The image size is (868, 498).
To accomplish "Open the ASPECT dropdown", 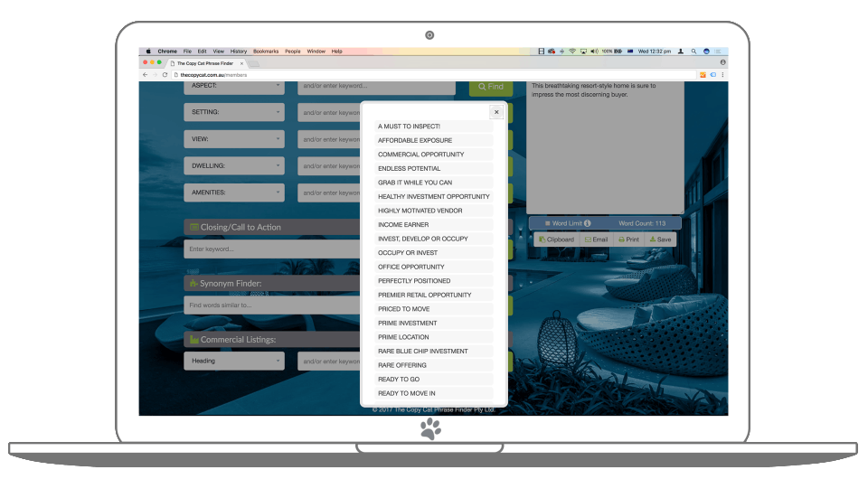I will click(x=234, y=86).
